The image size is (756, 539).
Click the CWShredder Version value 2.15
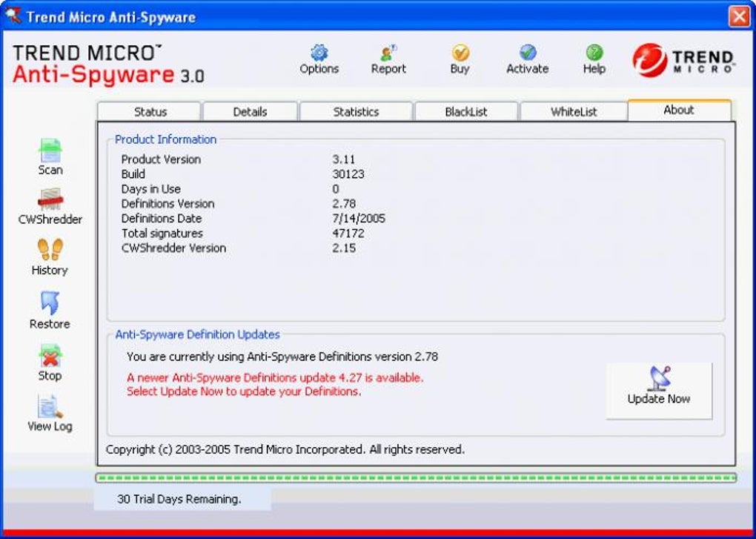click(344, 248)
